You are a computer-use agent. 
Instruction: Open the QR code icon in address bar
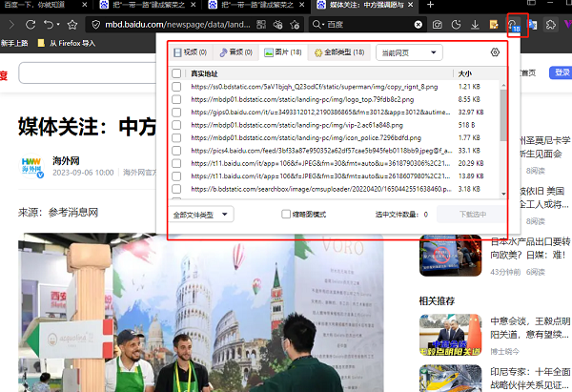pos(261,25)
